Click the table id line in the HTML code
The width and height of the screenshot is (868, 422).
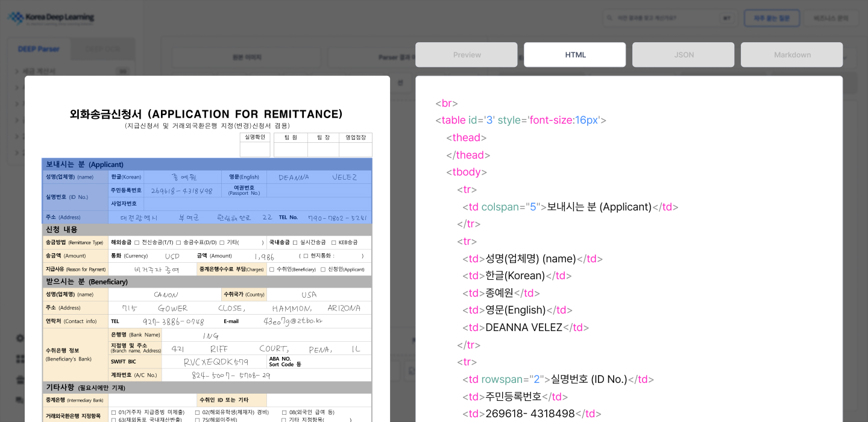[x=521, y=120]
